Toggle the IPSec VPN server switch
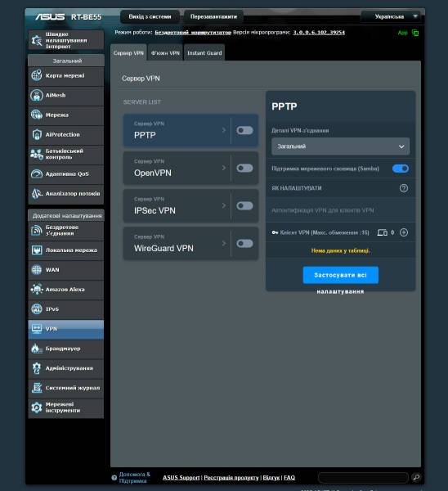This screenshot has width=448, height=491. [244, 205]
